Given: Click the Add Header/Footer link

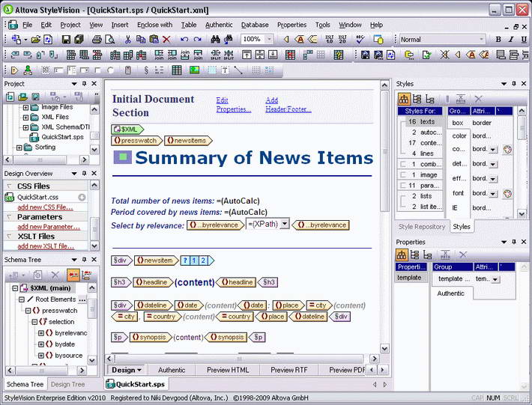Looking at the screenshot, I should pyautogui.click(x=288, y=105).
